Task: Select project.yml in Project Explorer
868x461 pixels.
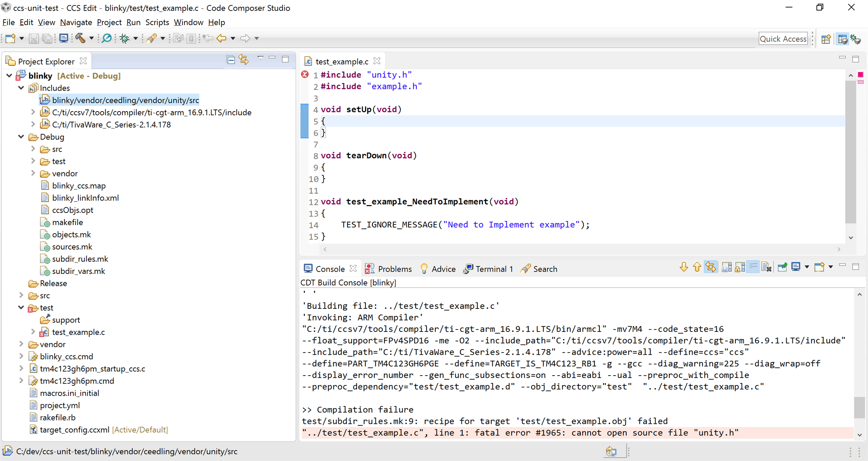Action: pos(60,405)
